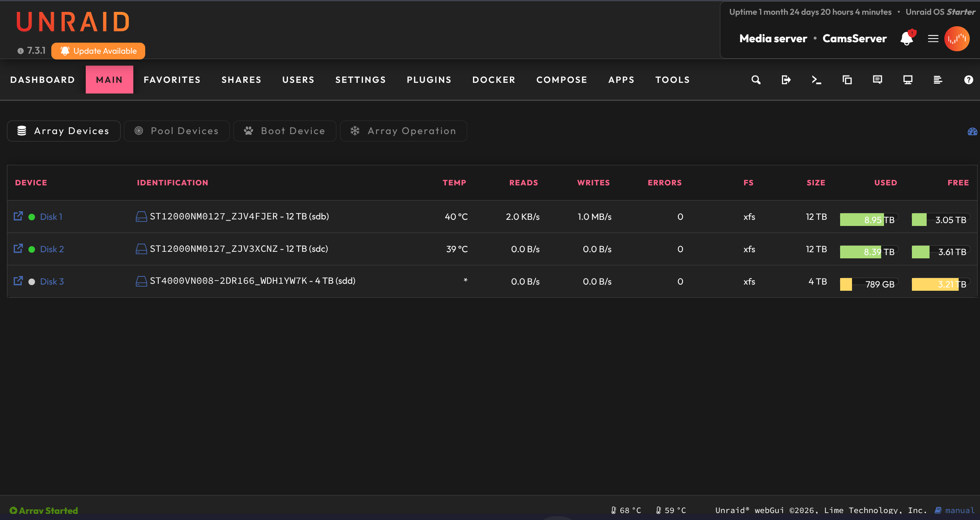Click the Disk 2 free 3.61 TB bar

point(941,252)
